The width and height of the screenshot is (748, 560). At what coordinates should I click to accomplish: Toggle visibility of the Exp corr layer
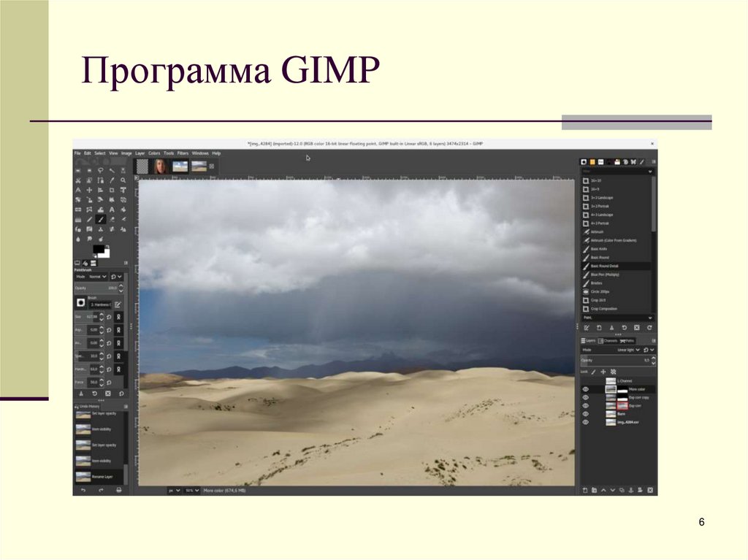click(x=585, y=404)
